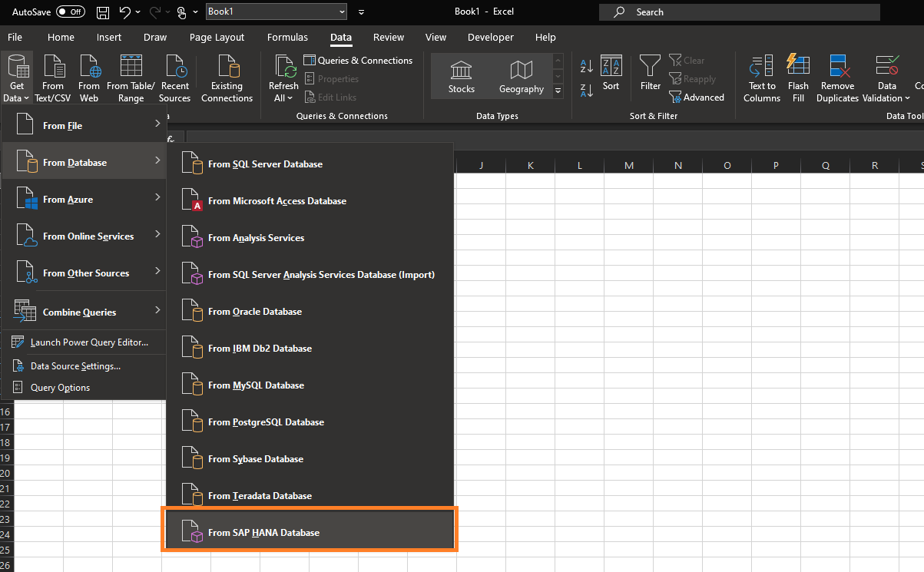
Task: Go to the Developer tab
Action: [x=491, y=37]
